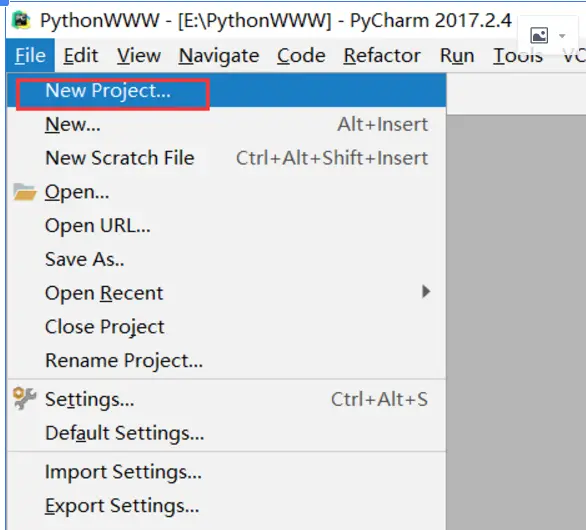Select the Open... menu entry
The height and width of the screenshot is (530, 586).
(x=226, y=192)
